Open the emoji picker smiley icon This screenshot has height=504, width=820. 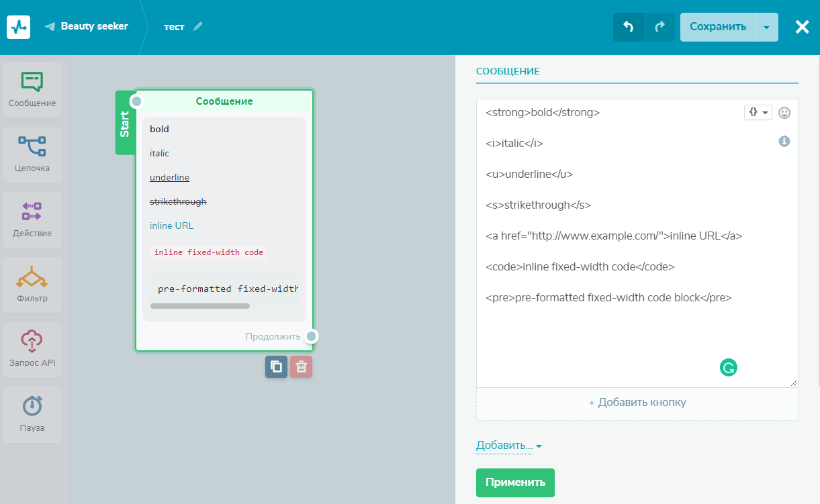(x=784, y=113)
